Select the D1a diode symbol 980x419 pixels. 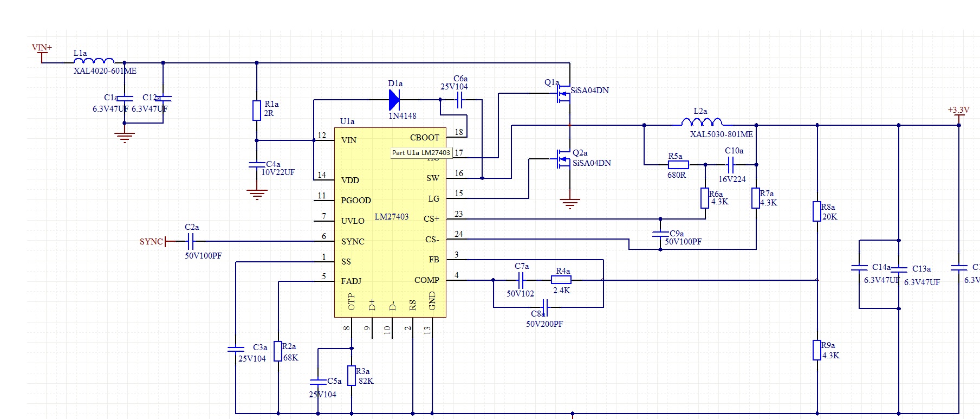394,100
